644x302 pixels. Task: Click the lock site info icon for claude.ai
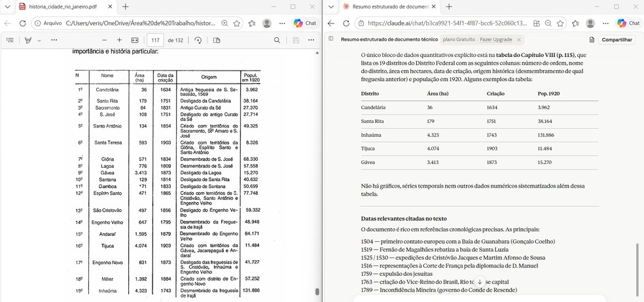click(x=361, y=24)
